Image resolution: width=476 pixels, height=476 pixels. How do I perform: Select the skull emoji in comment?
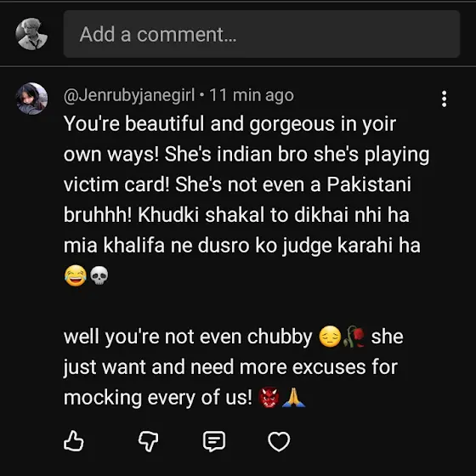pyautogui.click(x=99, y=275)
